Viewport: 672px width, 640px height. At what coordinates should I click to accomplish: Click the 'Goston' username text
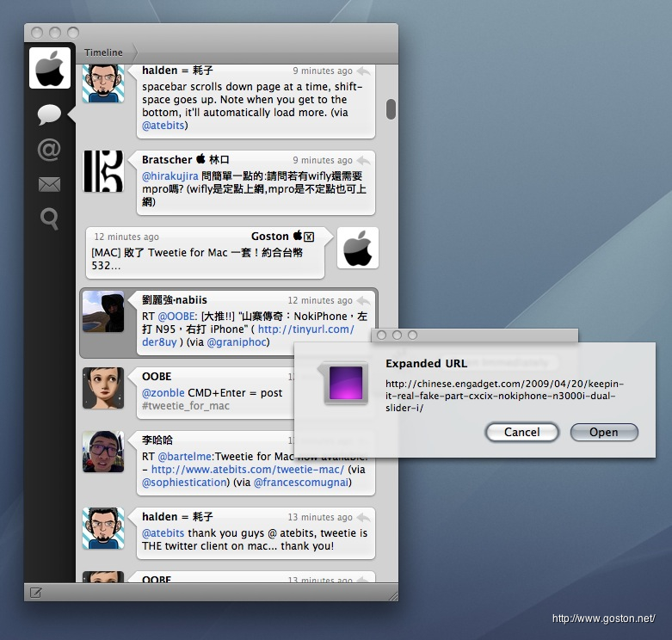[x=270, y=237]
